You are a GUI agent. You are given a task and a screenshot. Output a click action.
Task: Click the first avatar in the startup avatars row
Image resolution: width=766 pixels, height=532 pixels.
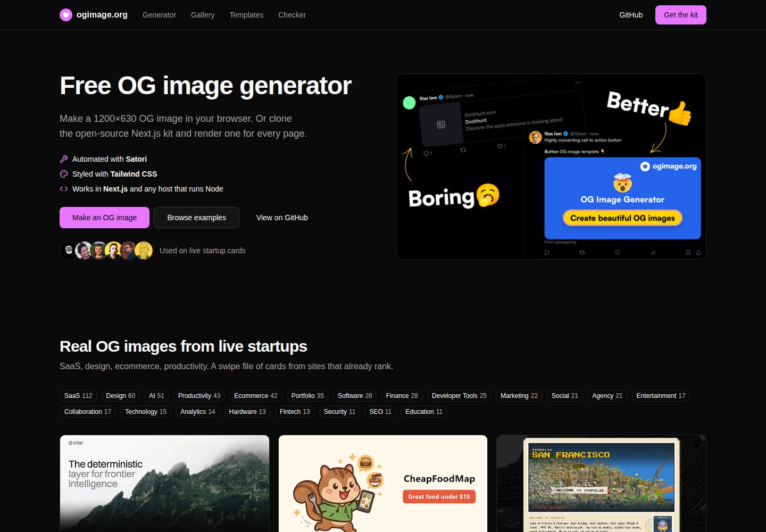coord(69,250)
